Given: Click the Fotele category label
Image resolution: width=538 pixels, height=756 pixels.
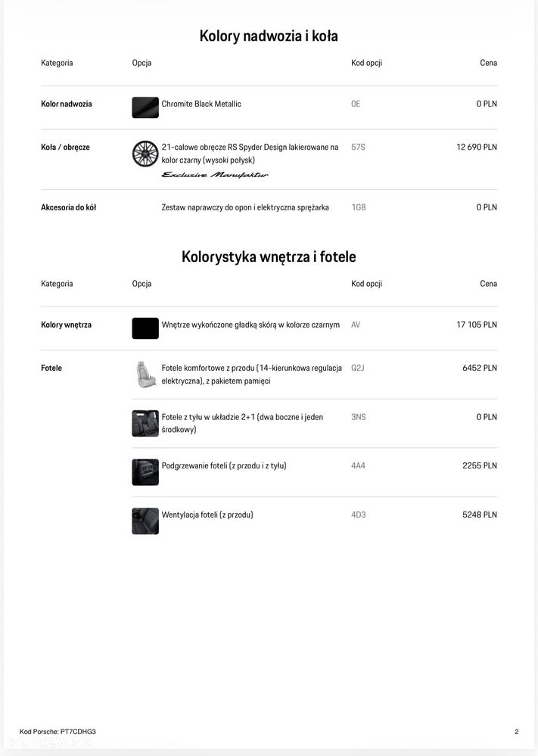Looking at the screenshot, I should click(x=51, y=368).
